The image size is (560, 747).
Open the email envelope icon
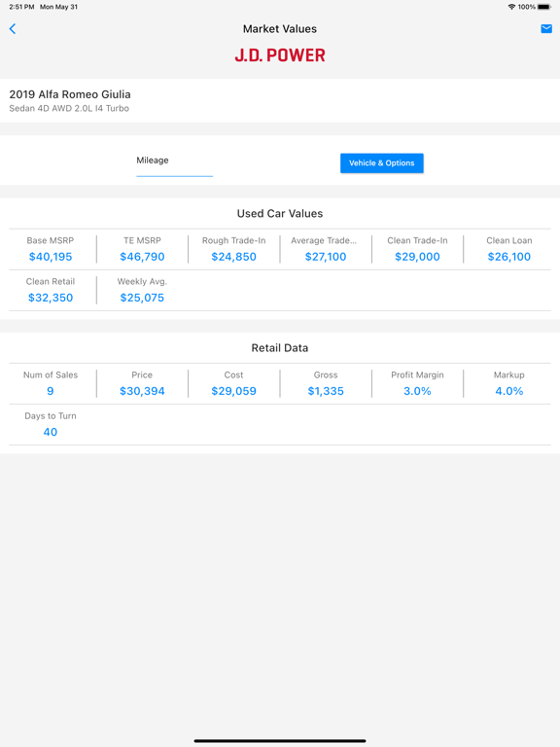pyautogui.click(x=546, y=29)
